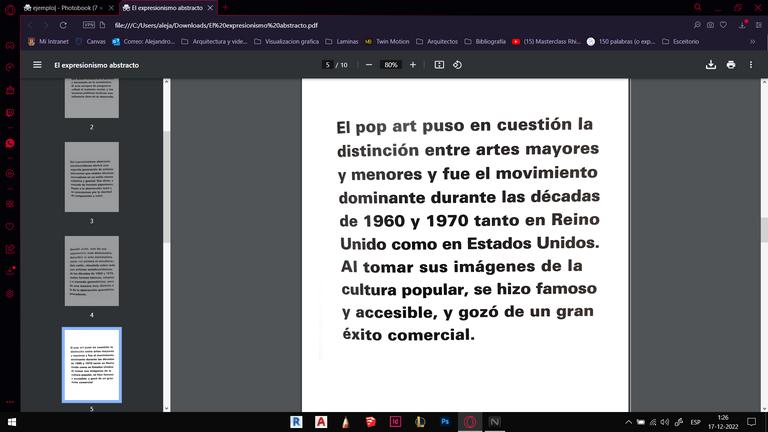This screenshot has height=432, width=768.
Task: Open the GX Corner gamepad sidebar icon
Action: pos(10,45)
